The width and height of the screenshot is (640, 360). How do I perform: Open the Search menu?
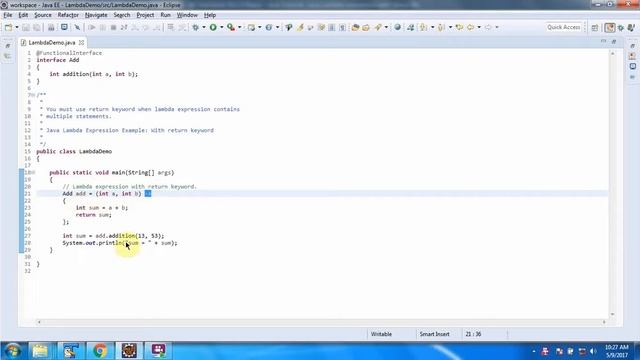point(122,15)
